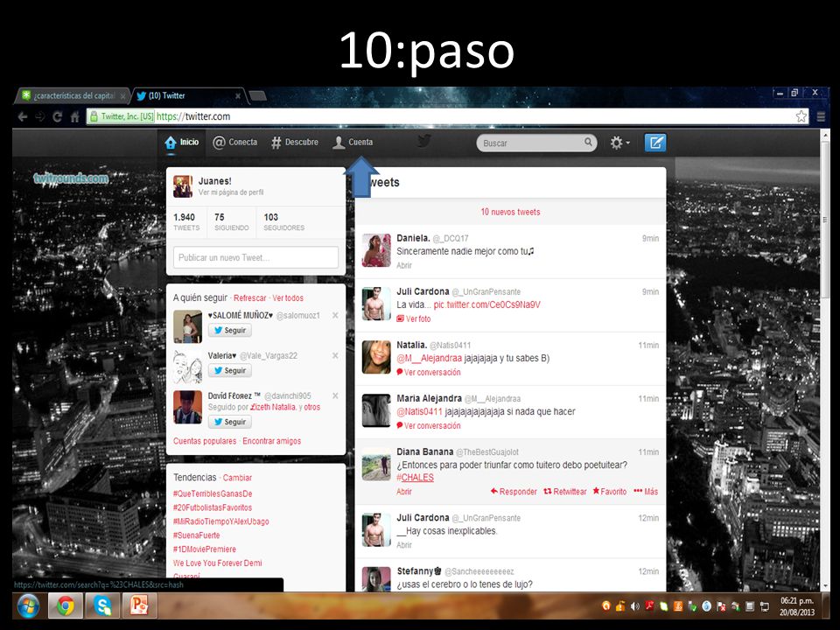Image resolution: width=840 pixels, height=630 pixels.
Task: Focus the Buscar search field
Action: coord(536,143)
